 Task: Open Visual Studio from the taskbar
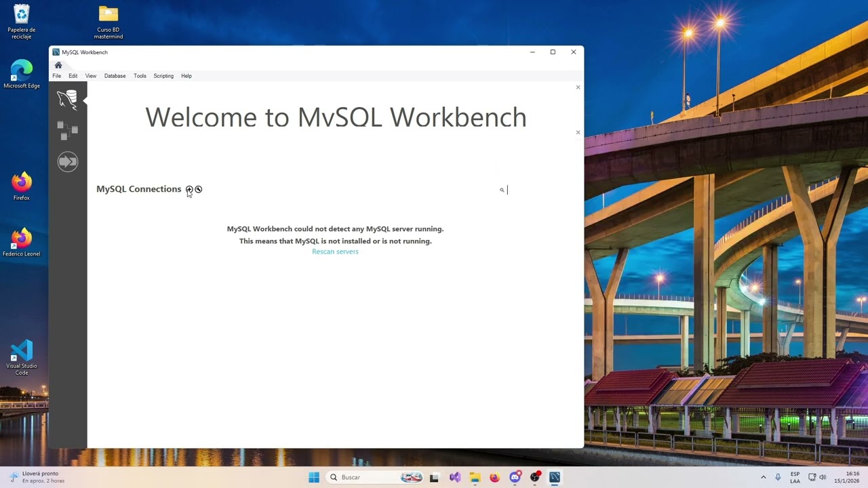point(455,477)
